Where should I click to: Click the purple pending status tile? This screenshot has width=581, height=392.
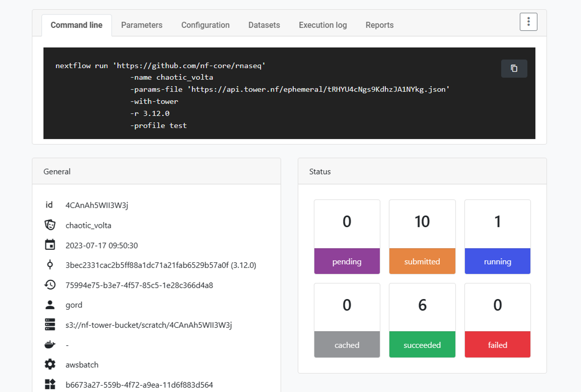pyautogui.click(x=347, y=237)
